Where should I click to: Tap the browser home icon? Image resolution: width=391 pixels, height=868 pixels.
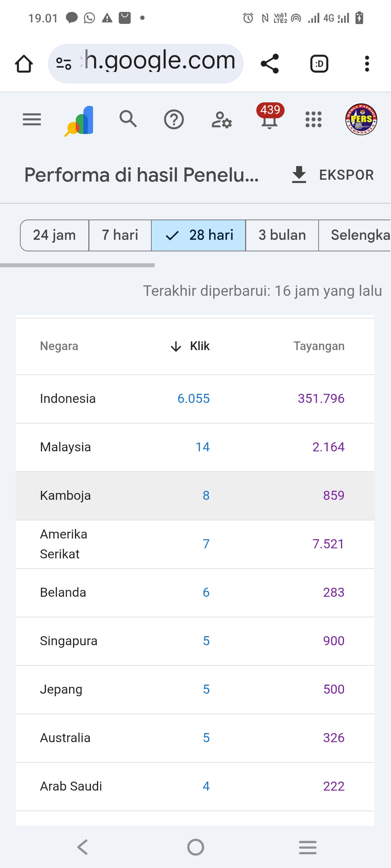click(24, 64)
